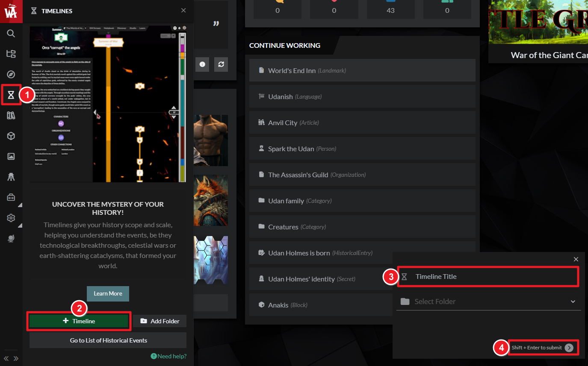Open The Assassin's Guild organization entry

pos(362,175)
